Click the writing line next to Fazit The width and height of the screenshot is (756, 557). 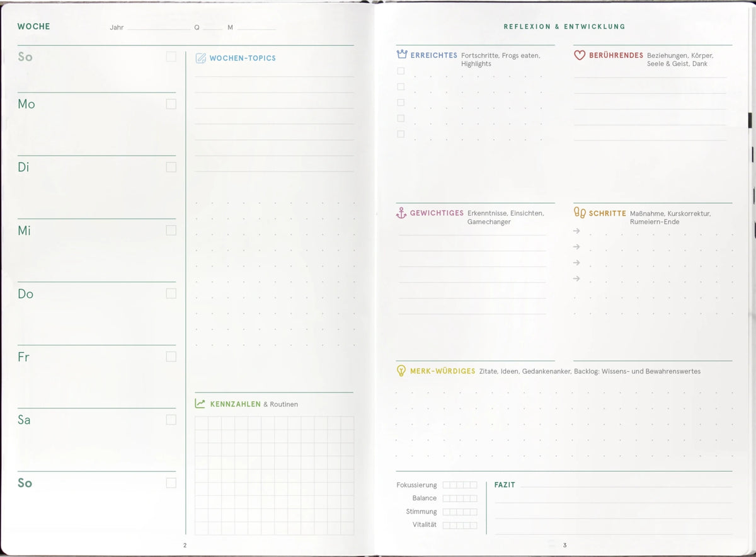[627, 485]
